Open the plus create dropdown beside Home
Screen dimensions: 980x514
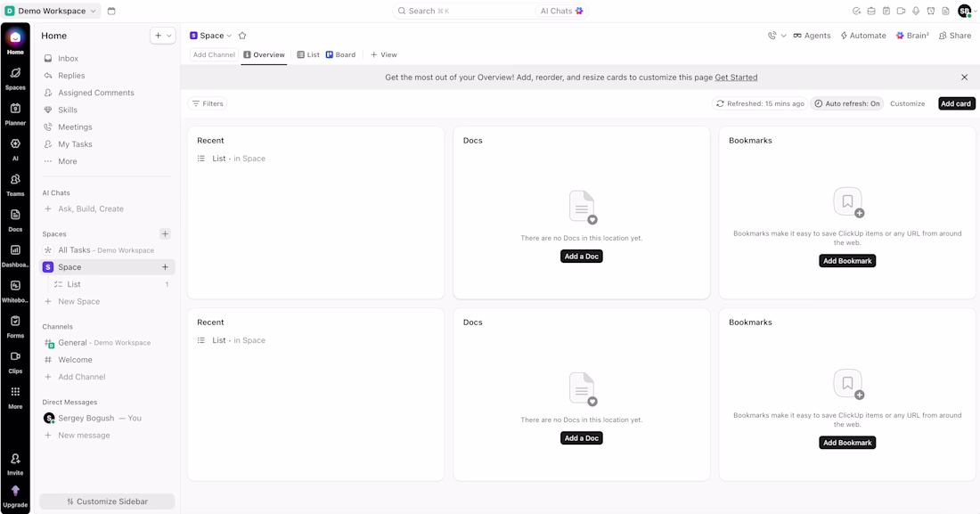click(162, 36)
